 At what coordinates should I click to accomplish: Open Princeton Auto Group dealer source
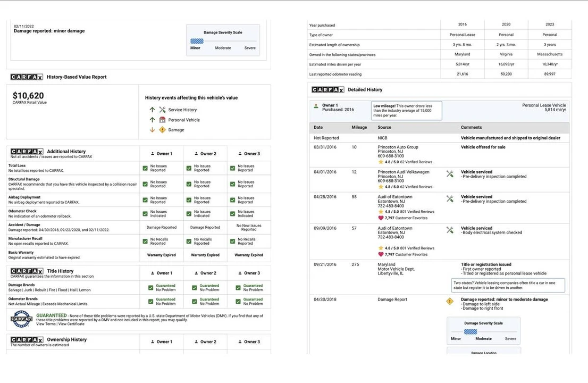398,147
